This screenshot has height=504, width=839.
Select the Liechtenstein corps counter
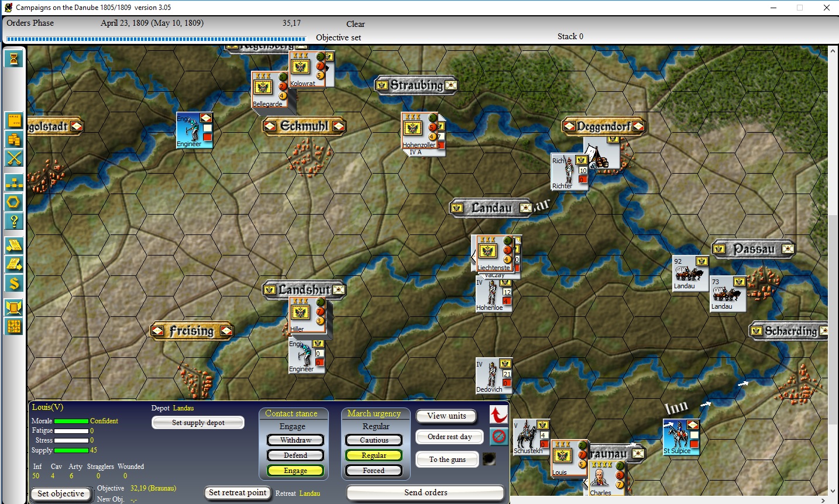pyautogui.click(x=494, y=253)
